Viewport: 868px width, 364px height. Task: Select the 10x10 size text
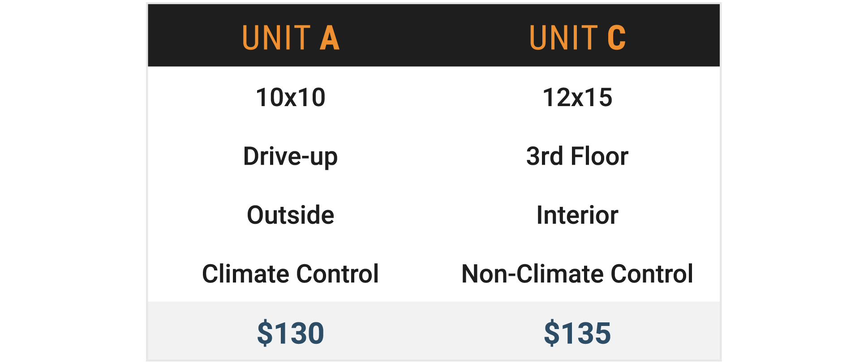(291, 97)
